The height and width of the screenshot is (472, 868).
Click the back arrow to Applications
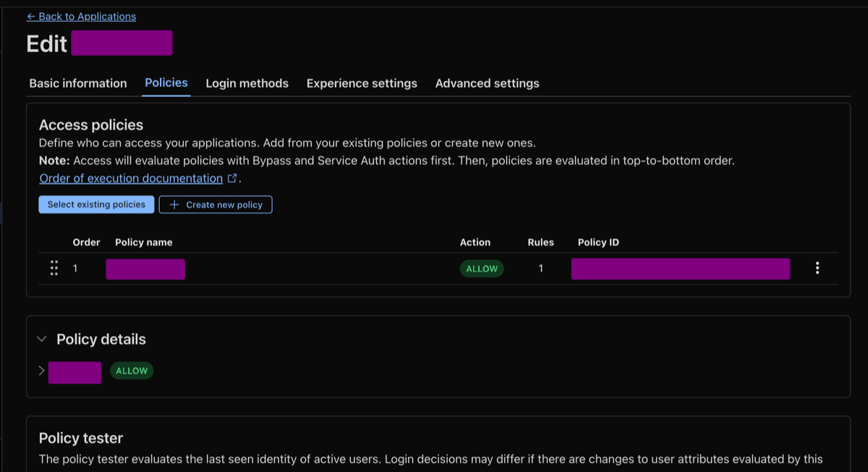click(x=31, y=16)
